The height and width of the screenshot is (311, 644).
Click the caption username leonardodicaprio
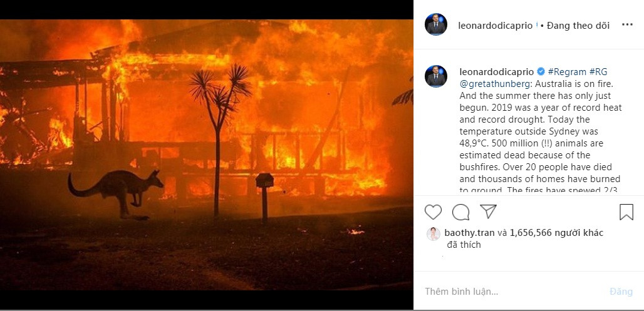point(497,72)
